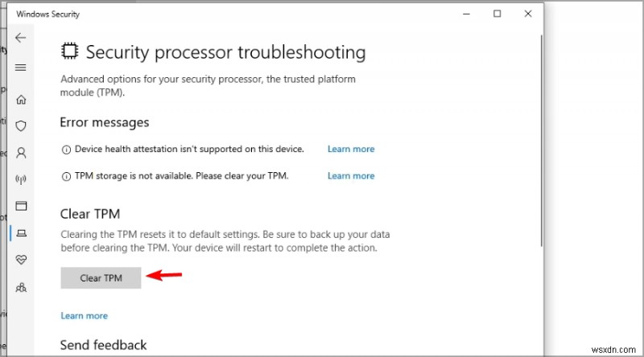Click the Windows Security title bar
644x357 pixels.
(x=242, y=14)
